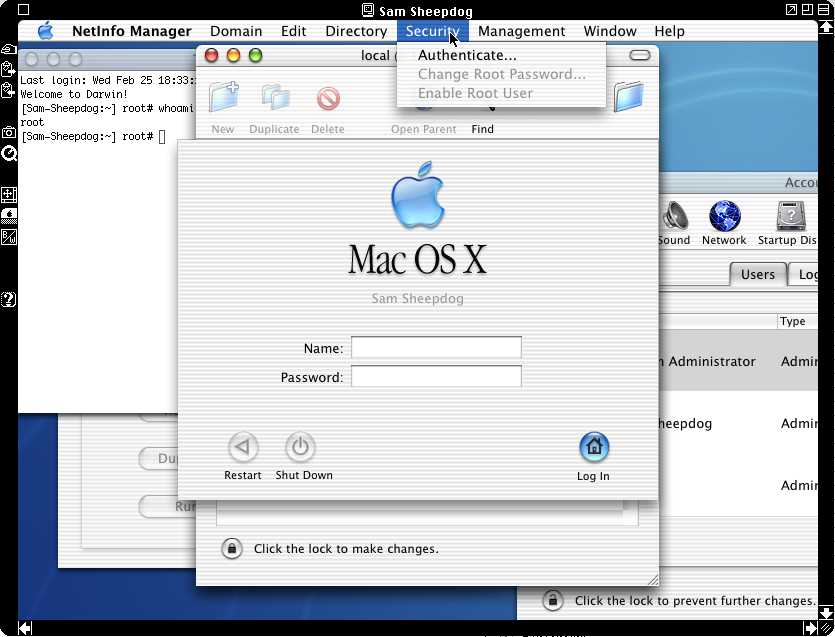The height and width of the screenshot is (637, 835).
Task: Click the "Sam Sheepdog" name under the Mac OS X logo
Action: [418, 298]
